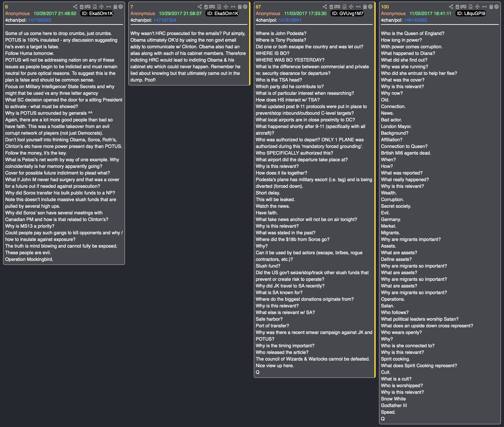The height and width of the screenshot is (427, 504).
Task: Click the circled up-arrow icon on post 100
Action: (496, 7)
